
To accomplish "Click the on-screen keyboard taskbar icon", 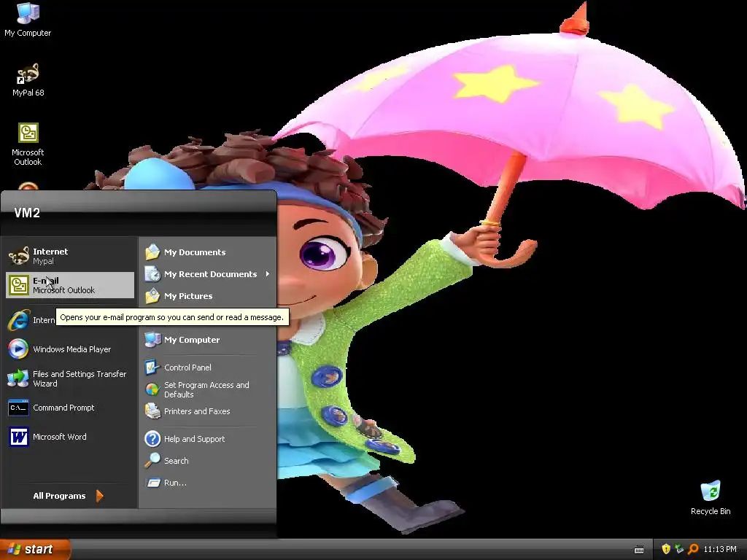I will pos(639,550).
